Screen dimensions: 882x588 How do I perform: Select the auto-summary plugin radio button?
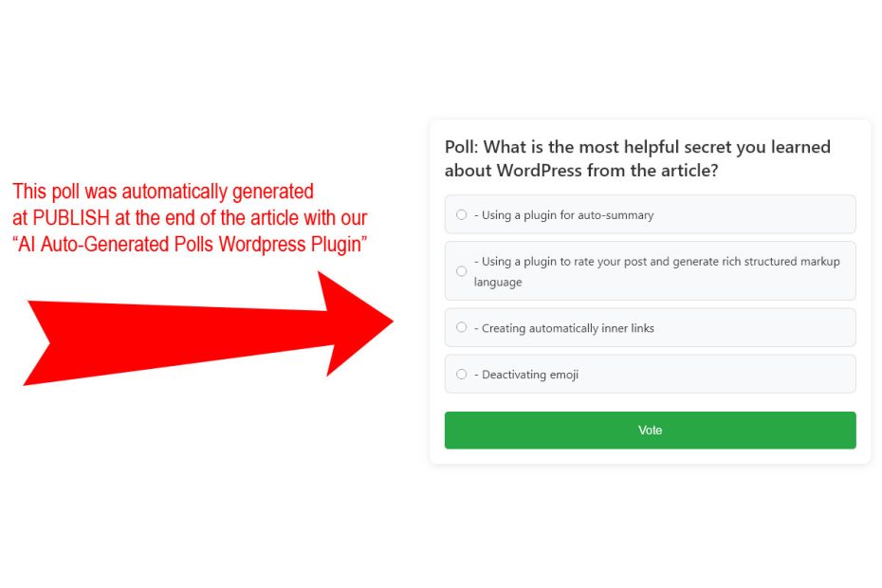[461, 214]
